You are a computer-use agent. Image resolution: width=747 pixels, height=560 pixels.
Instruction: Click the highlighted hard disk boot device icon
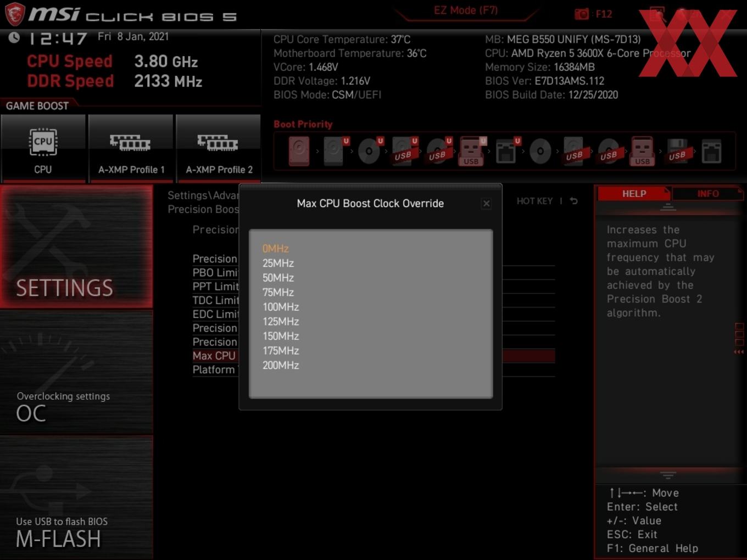click(299, 151)
